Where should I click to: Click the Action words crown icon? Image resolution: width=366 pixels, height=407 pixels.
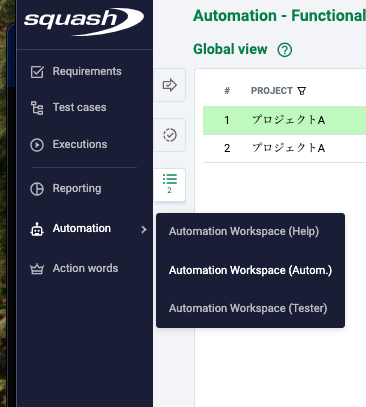[x=37, y=269]
